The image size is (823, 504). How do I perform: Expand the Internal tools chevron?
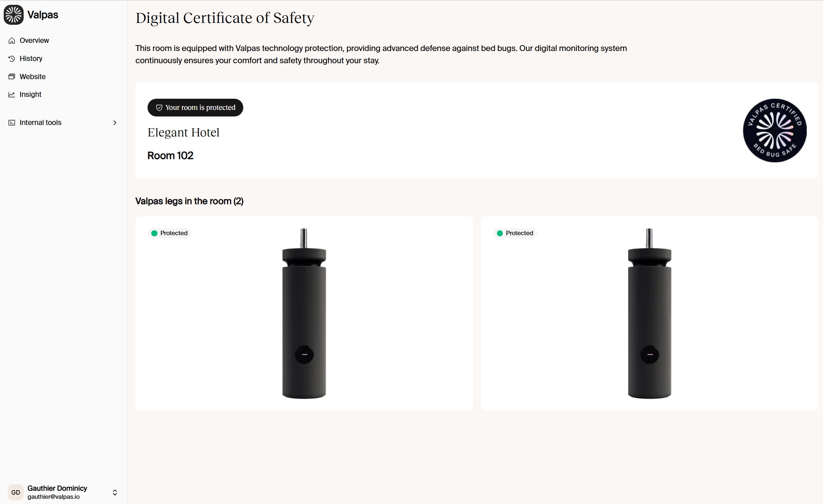115,123
